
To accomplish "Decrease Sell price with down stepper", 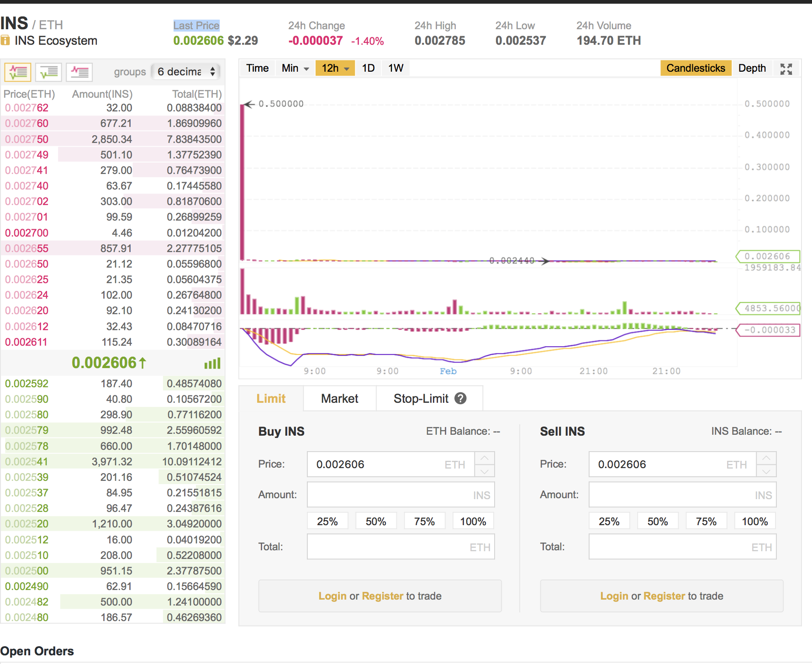I will [766, 471].
